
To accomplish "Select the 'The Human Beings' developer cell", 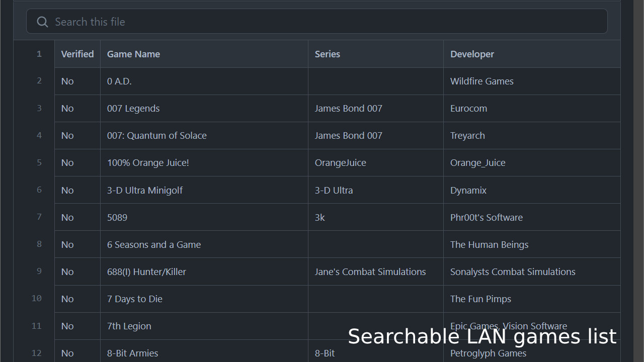I will coord(489,245).
